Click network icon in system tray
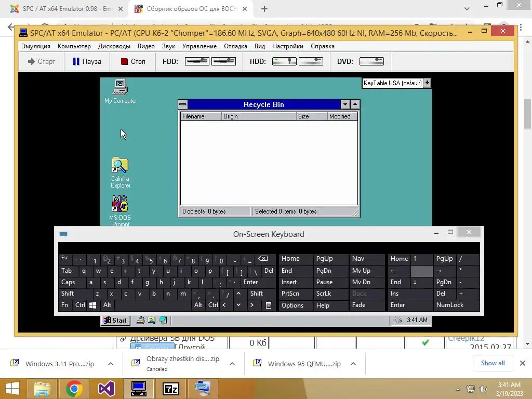 tap(471, 389)
